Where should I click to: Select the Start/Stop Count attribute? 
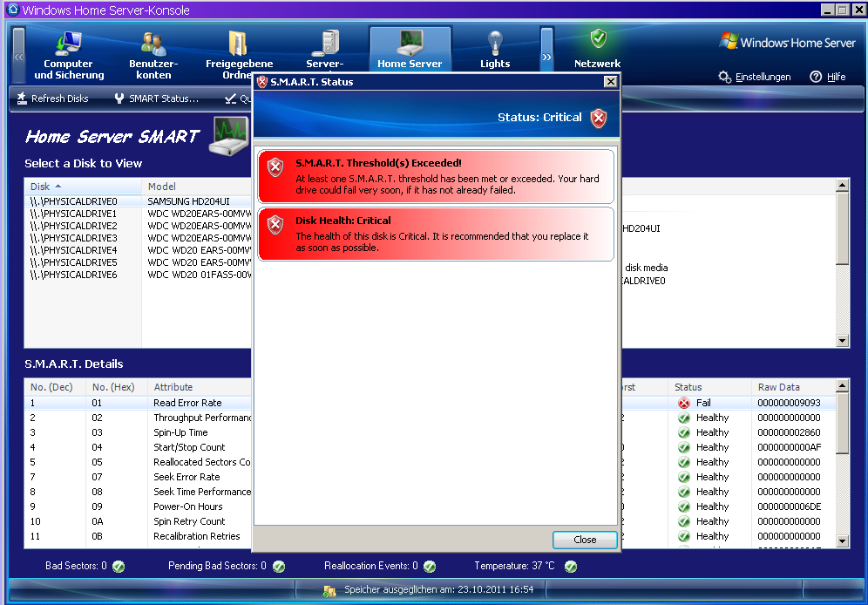[189, 447]
